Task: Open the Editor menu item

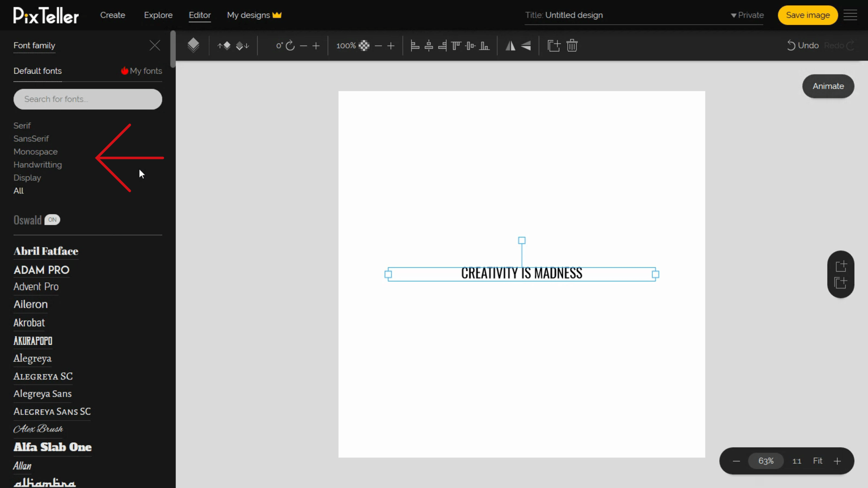Action: click(x=200, y=15)
